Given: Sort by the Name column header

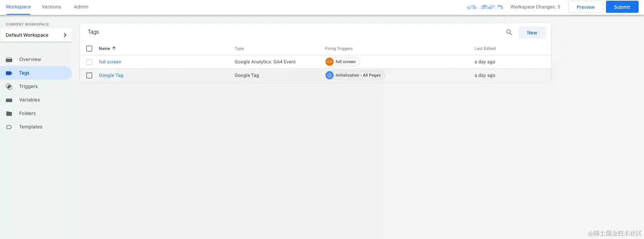Looking at the screenshot, I should 104,49.
